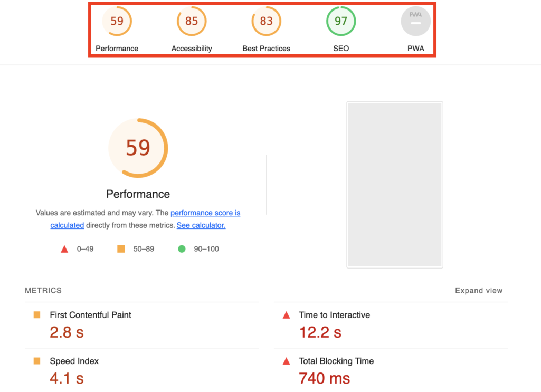Click the grey page screenshot thumbnail

[x=394, y=185]
